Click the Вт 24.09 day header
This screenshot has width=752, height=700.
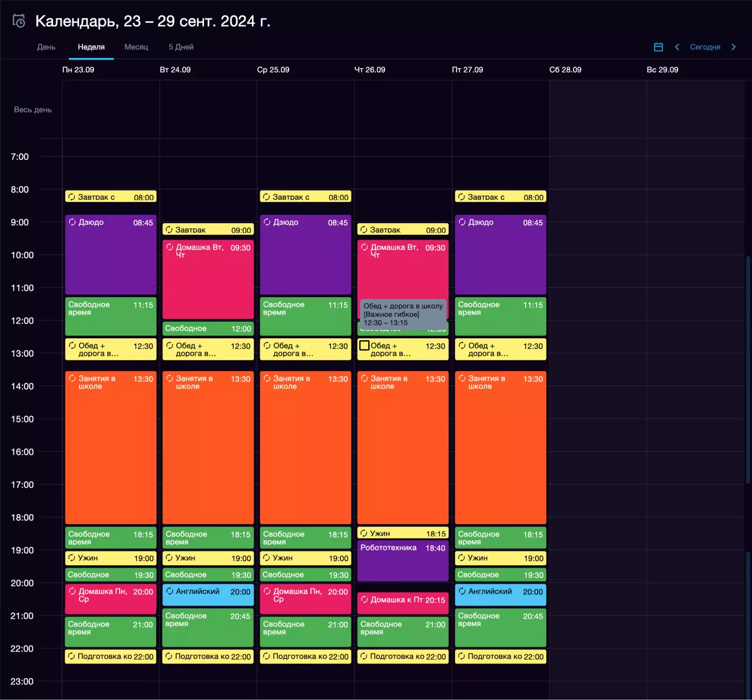tap(175, 70)
